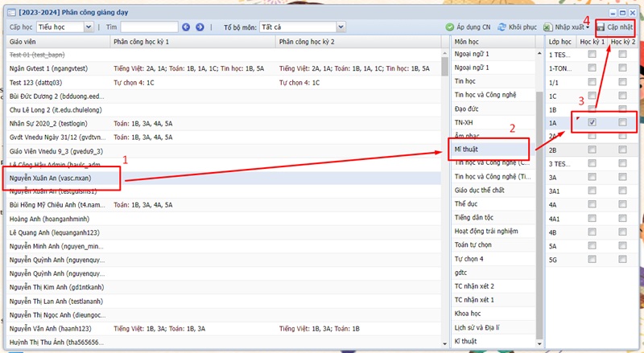Click teacher list scroll-up arrow

tap(445, 53)
